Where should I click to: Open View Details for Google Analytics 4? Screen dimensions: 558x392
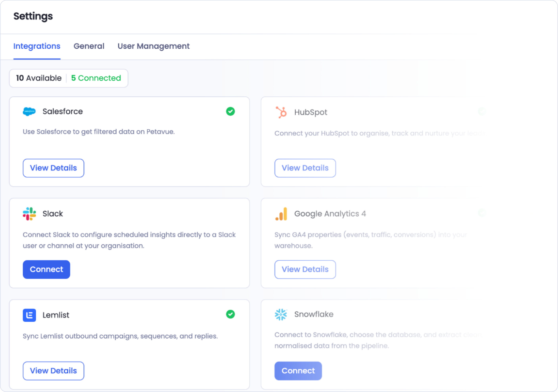[305, 269]
